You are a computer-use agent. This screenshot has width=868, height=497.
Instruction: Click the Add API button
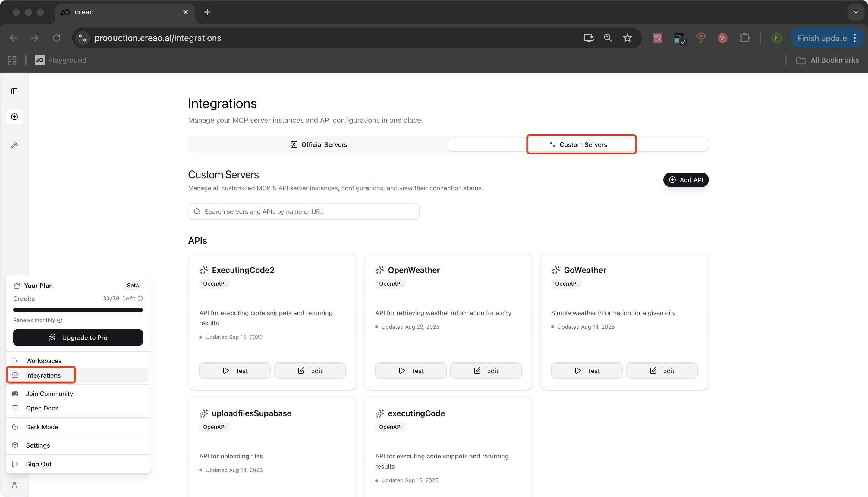pos(686,179)
